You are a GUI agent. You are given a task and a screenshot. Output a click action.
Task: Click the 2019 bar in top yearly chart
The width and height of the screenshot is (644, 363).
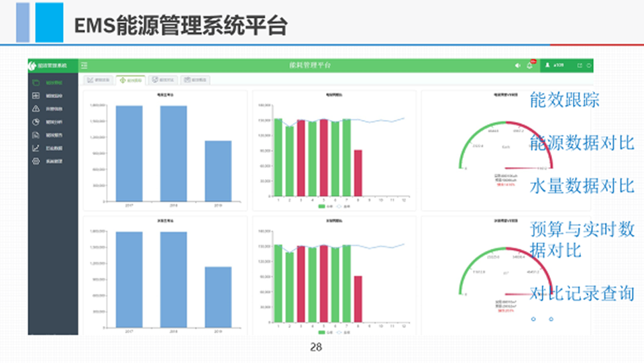pyautogui.click(x=218, y=170)
